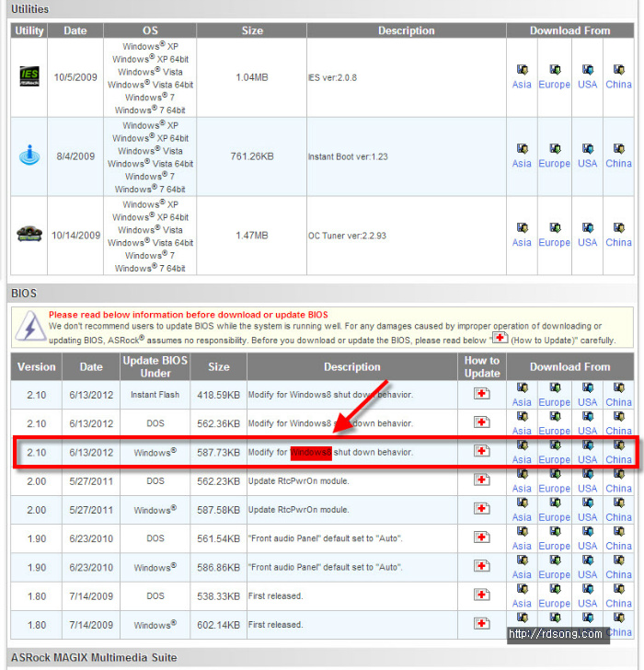The width and height of the screenshot is (644, 670).
Task: Download IES utility from Asia server
Action: (522, 77)
